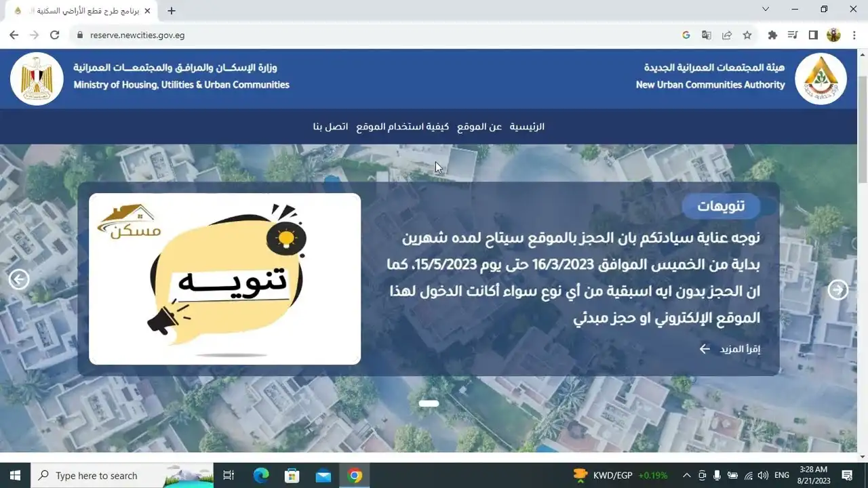
Task: Click the تنويه announcement image
Action: tap(224, 279)
